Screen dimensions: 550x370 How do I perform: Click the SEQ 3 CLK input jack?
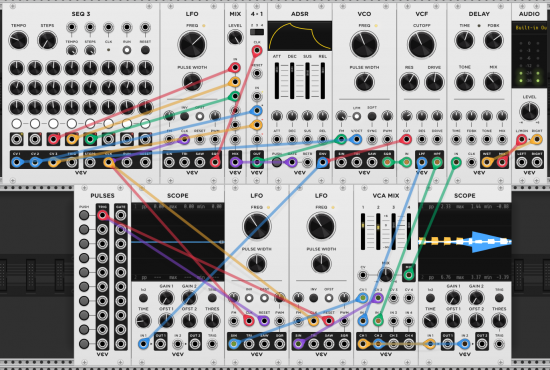[x=108, y=27]
